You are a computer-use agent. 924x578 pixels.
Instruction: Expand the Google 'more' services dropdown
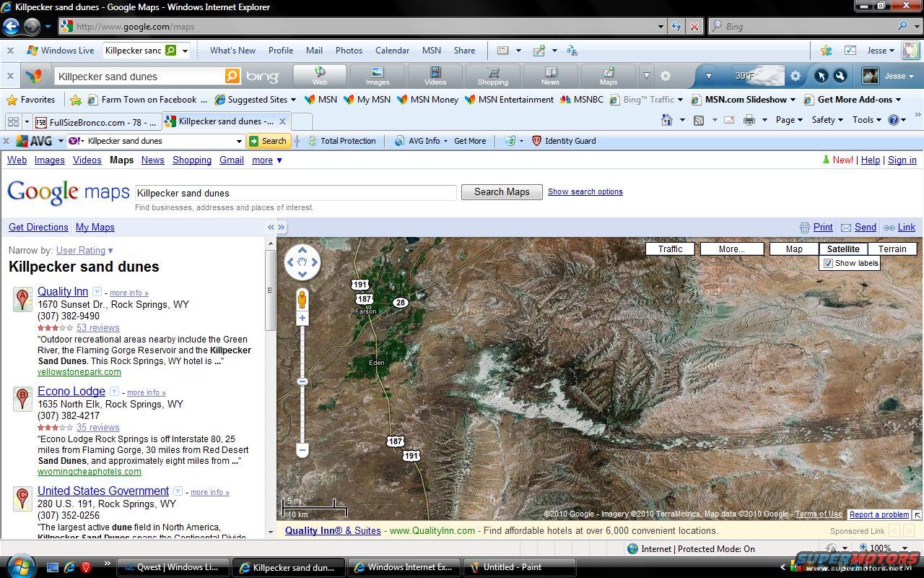point(266,160)
